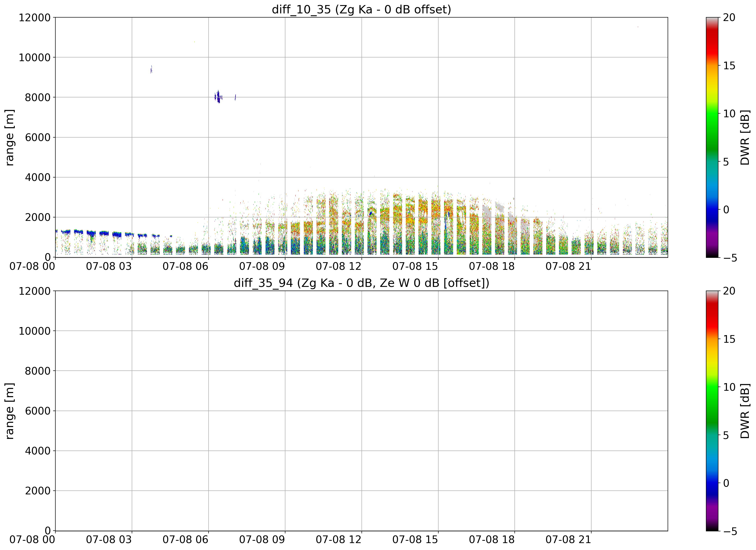Click the 07-08 12 time tick under the diff_35_94 plot

tap(339, 540)
